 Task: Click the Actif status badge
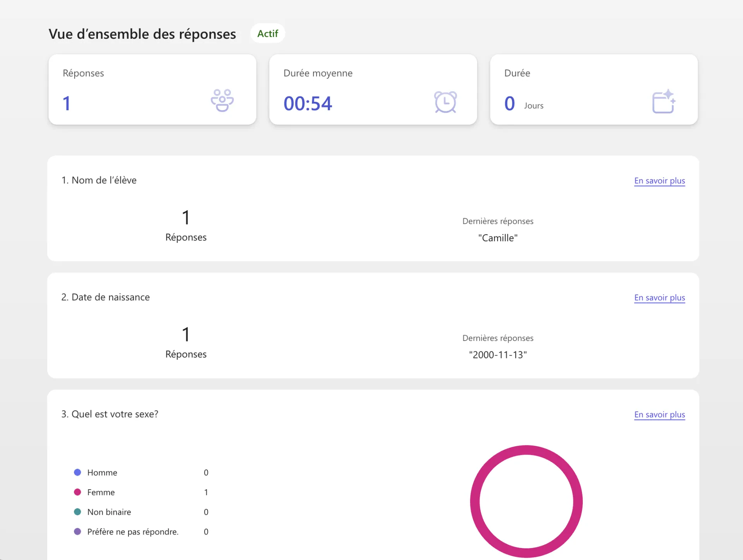[267, 34]
